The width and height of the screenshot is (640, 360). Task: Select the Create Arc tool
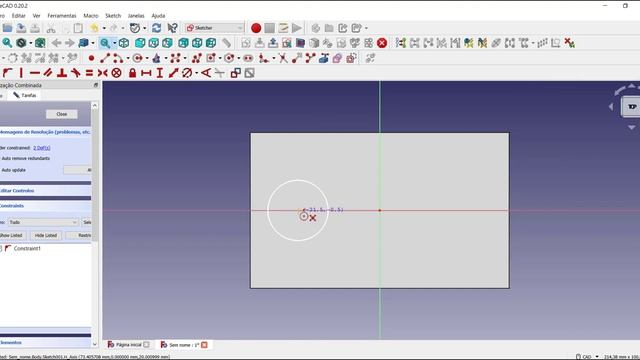(118, 58)
